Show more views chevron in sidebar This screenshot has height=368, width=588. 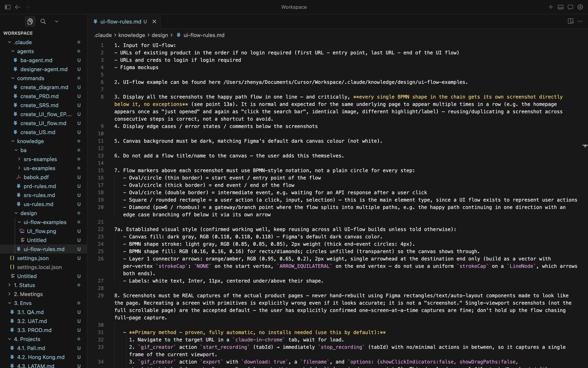(x=57, y=21)
